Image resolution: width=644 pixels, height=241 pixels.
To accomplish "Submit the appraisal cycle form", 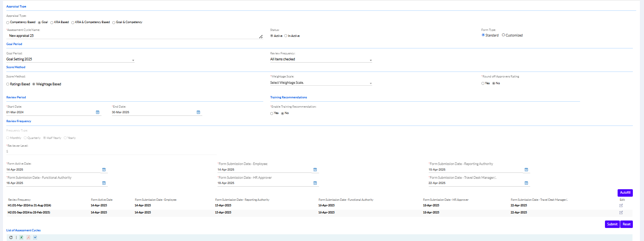I will coord(612,224).
